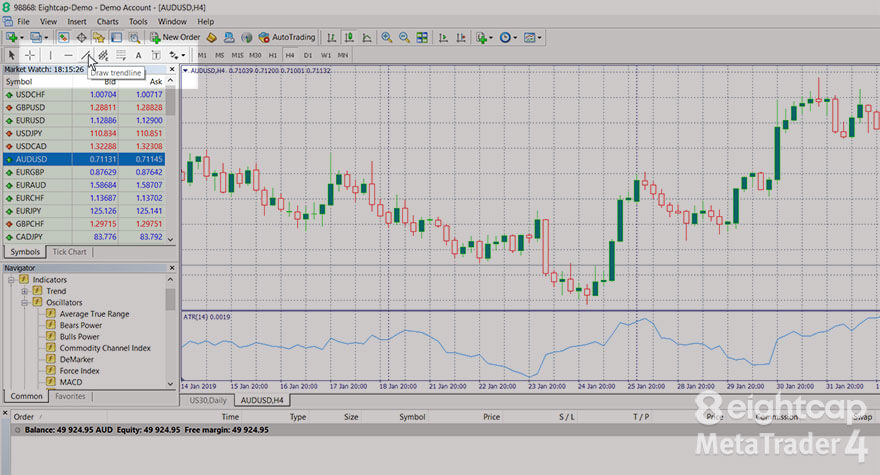The height and width of the screenshot is (475, 880).
Task: Switch timeframe to W1
Action: [x=326, y=55]
